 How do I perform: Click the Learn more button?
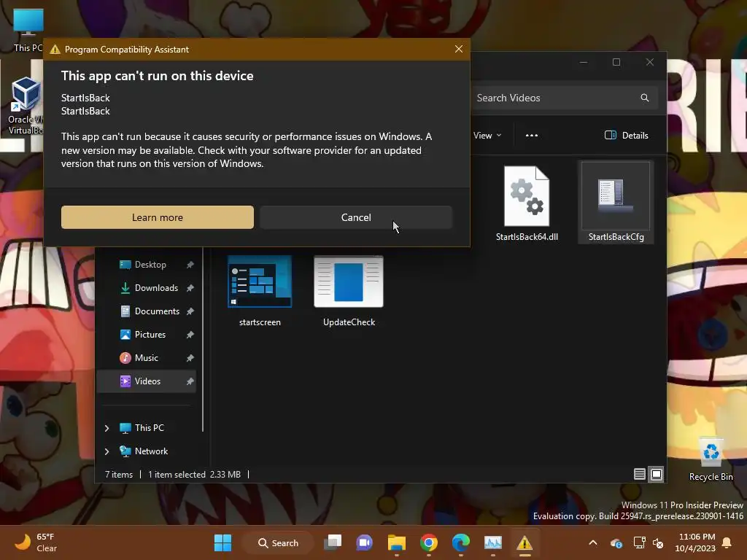(158, 217)
